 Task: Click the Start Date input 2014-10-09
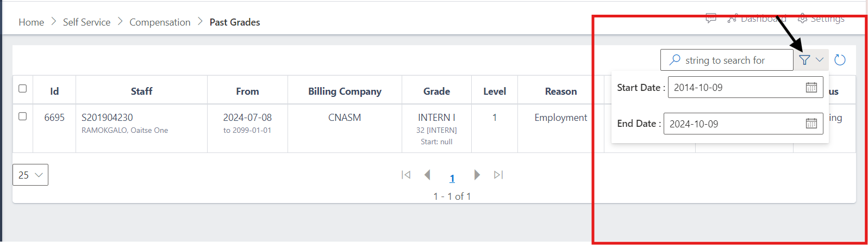[745, 87]
